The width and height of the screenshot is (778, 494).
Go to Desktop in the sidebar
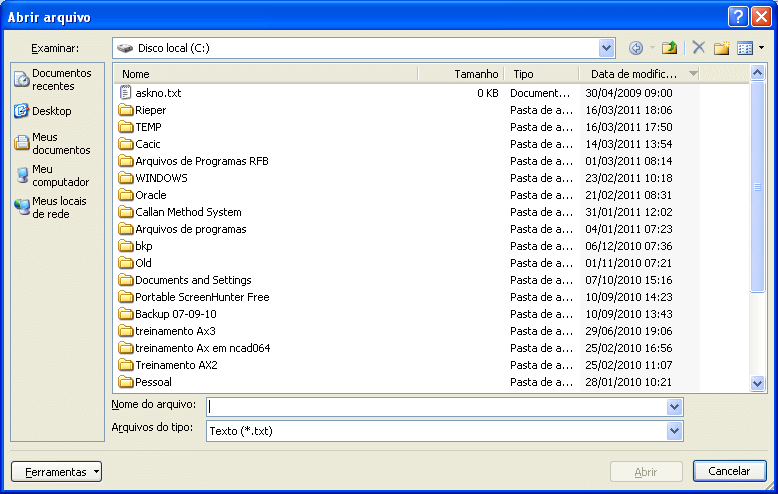[x=50, y=111]
